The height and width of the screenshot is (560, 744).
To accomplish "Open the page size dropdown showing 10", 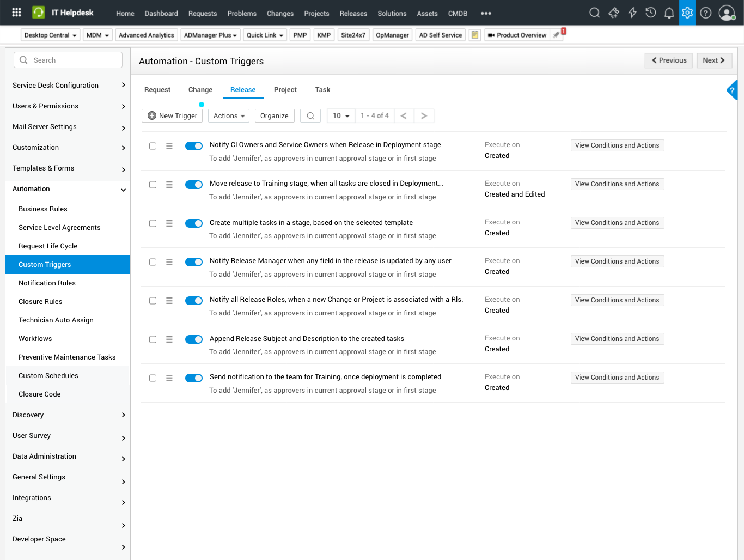I will pyautogui.click(x=340, y=115).
